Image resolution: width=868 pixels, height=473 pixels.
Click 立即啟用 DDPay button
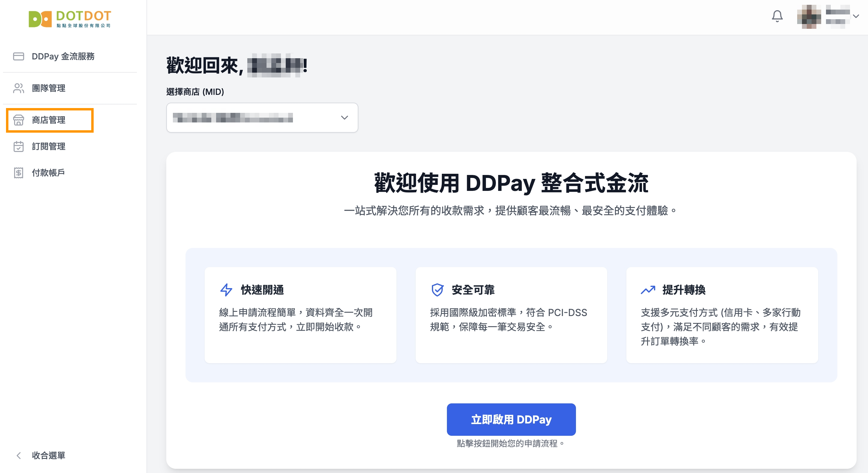point(511,420)
